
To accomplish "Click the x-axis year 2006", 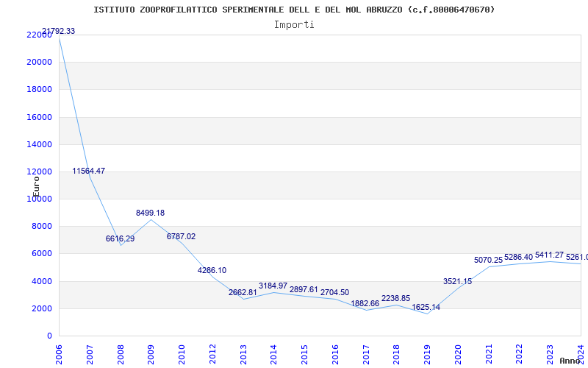I will 59,354.
